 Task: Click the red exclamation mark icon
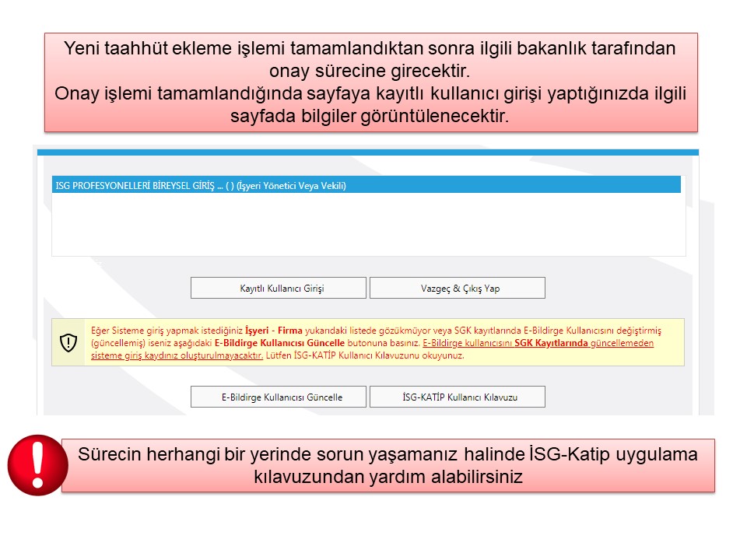coord(37,464)
